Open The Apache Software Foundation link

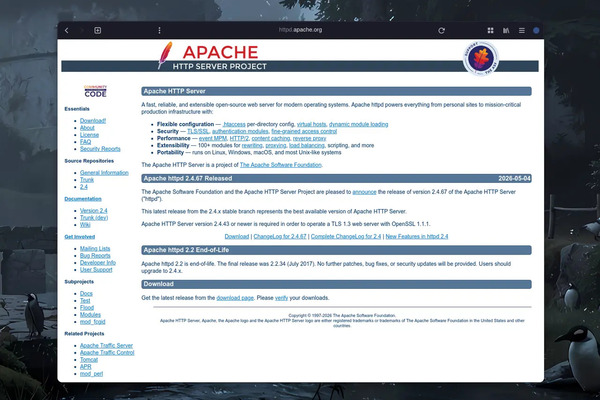point(281,165)
